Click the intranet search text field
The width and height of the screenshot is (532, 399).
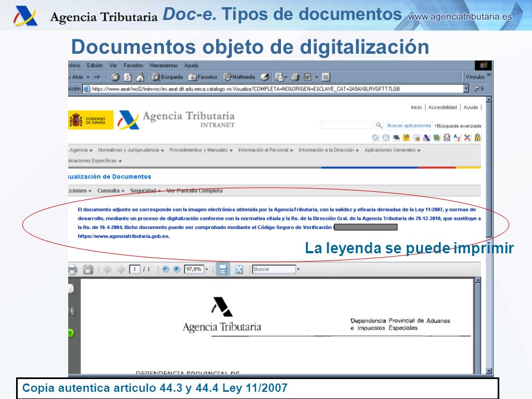point(346,125)
